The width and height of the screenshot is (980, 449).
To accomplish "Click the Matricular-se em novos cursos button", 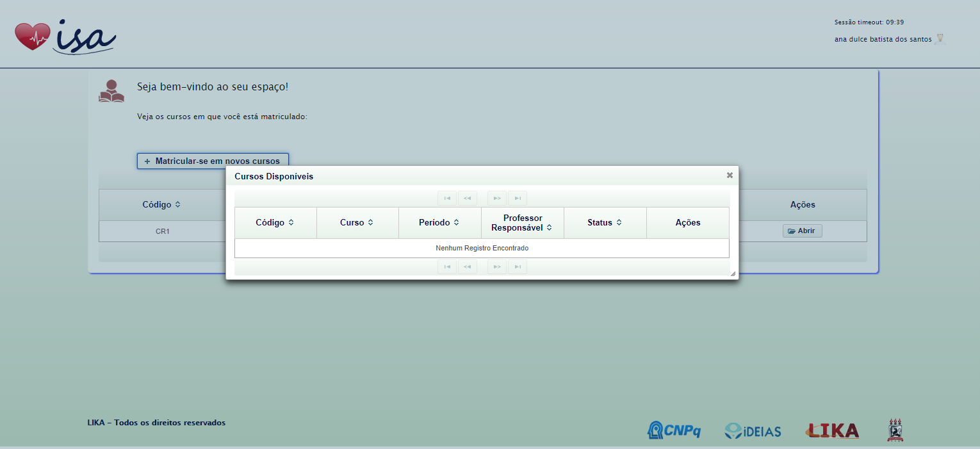I will (x=213, y=161).
